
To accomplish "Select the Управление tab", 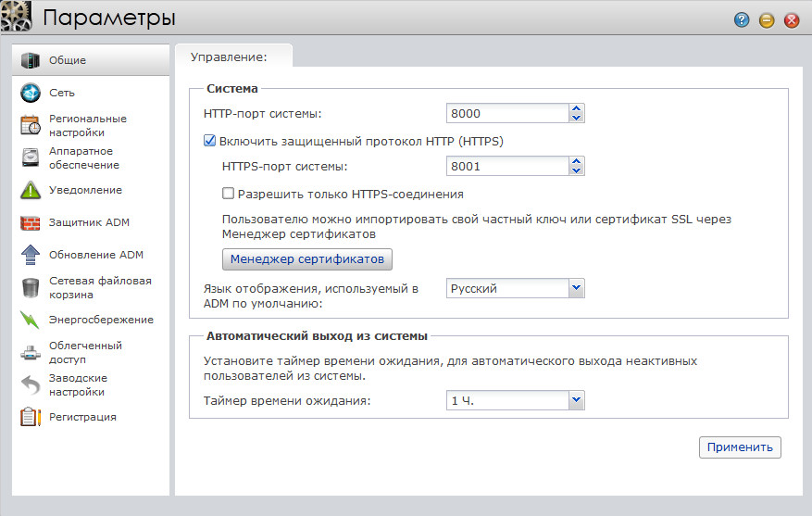I will 229,57.
